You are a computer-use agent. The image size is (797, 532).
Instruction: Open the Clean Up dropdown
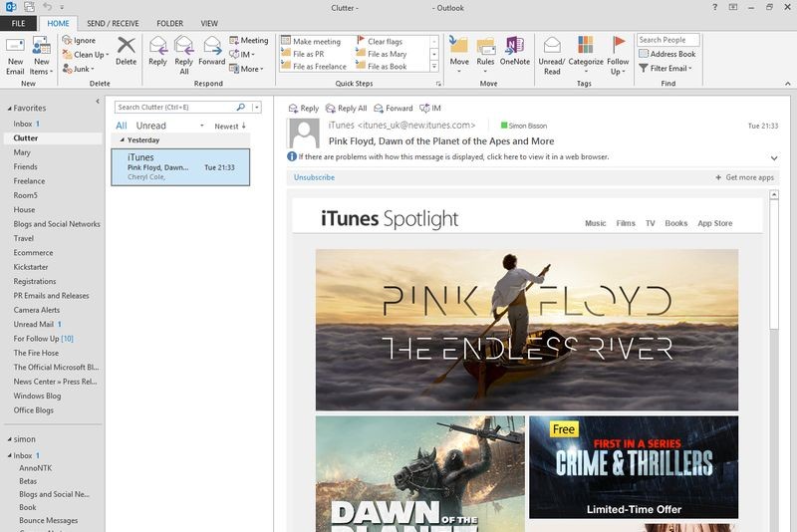coord(87,55)
